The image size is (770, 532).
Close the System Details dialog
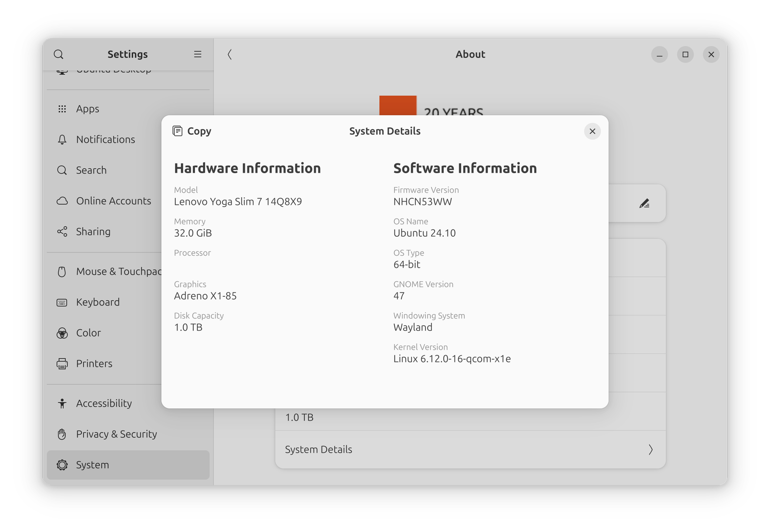click(592, 131)
